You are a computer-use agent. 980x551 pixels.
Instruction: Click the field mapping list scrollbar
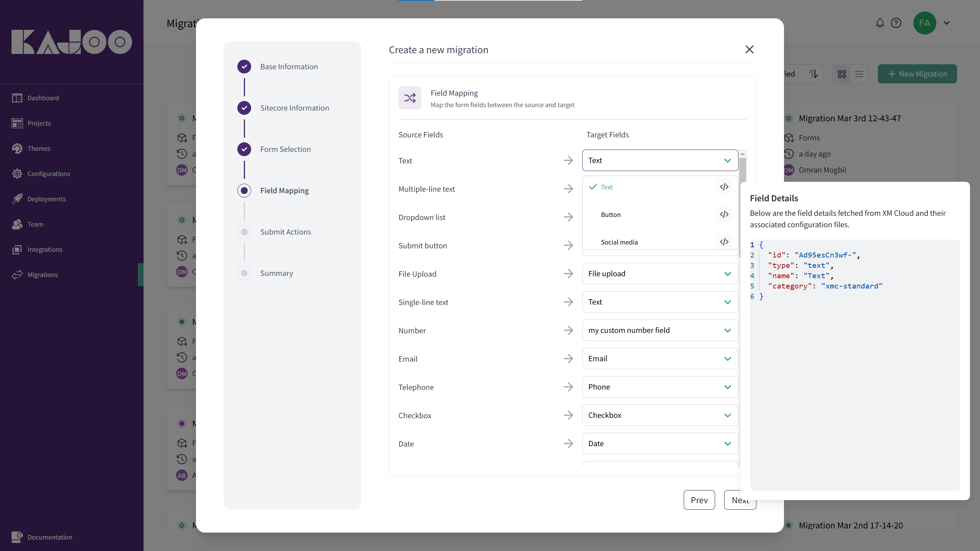pyautogui.click(x=742, y=168)
